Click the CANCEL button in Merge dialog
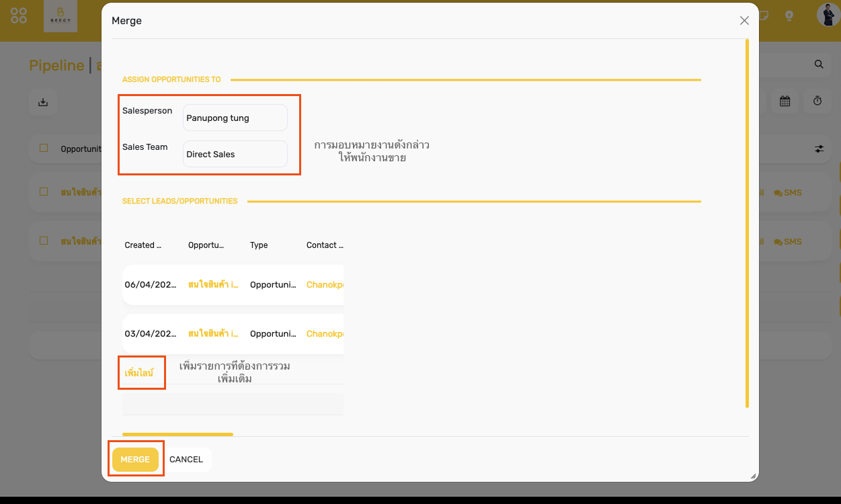841x504 pixels. [186, 460]
